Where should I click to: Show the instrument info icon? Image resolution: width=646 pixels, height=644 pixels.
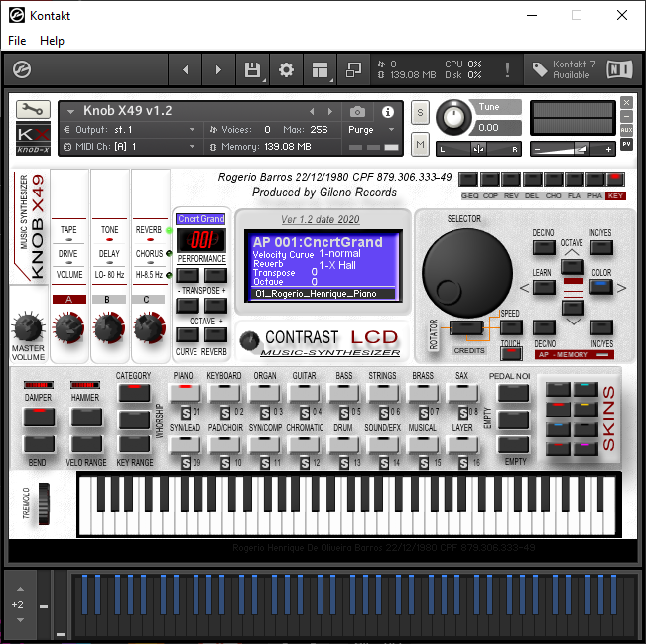pos(387,112)
